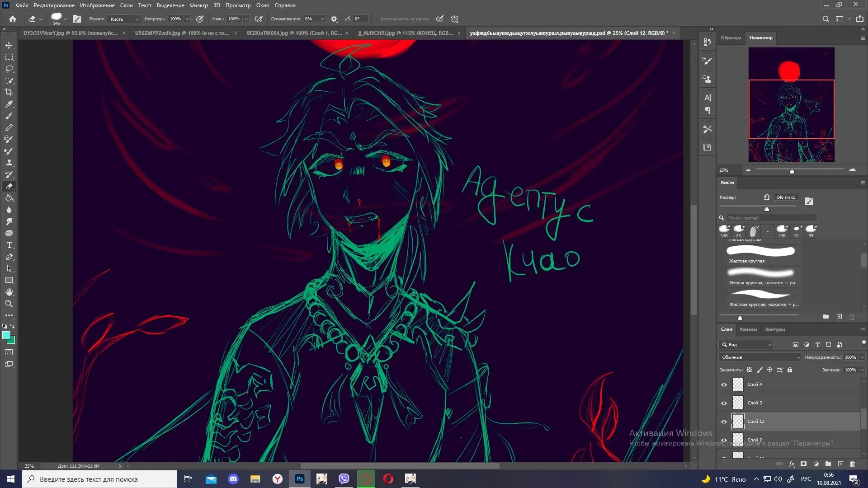Viewport: 868px width, 488px height.
Task: Open layer opacity Непрозрачность dropdown arrow
Action: (862, 357)
